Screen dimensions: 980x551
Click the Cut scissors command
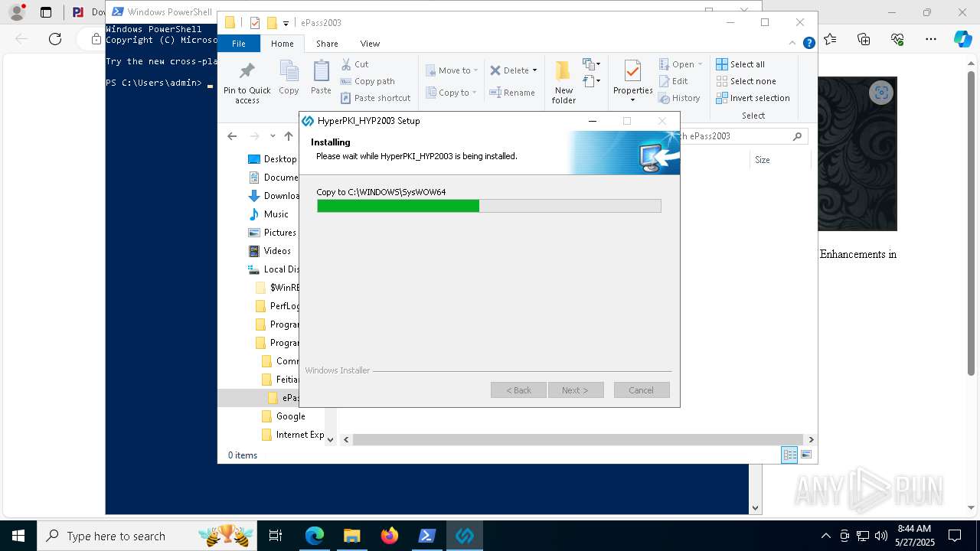[x=354, y=64]
